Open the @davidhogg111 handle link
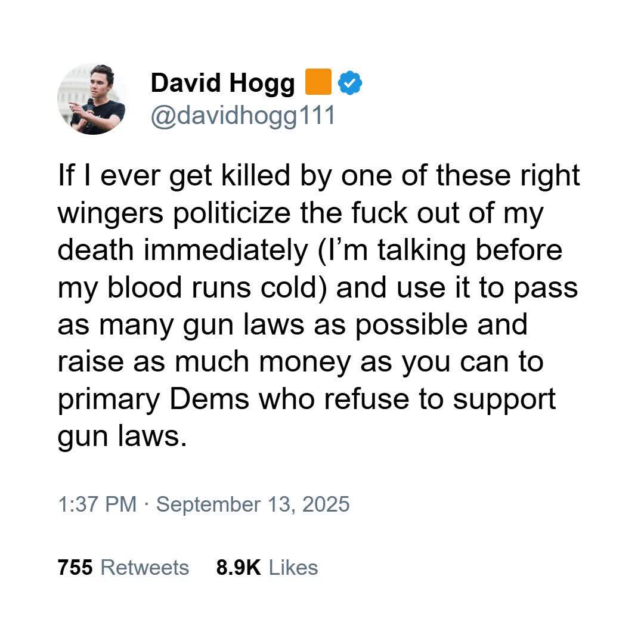This screenshot has height=644, width=644. point(243,116)
